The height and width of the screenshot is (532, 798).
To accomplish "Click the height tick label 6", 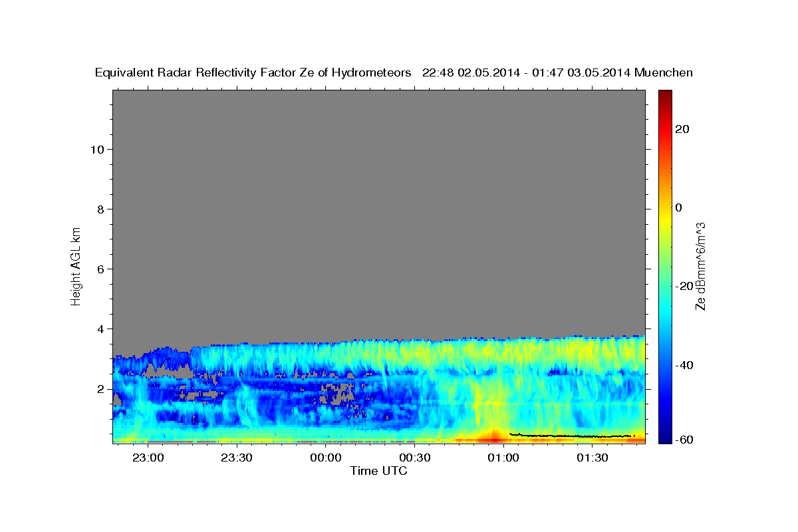I will pyautogui.click(x=100, y=269).
